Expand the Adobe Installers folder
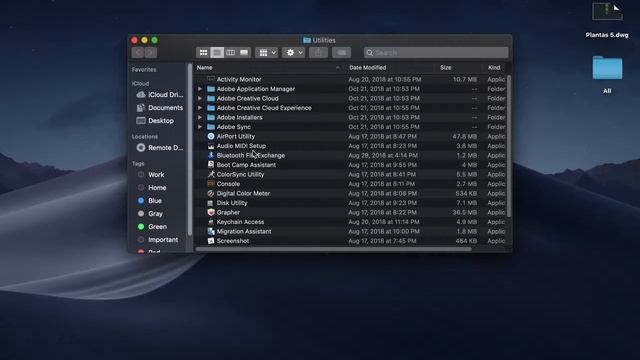 pyautogui.click(x=200, y=117)
